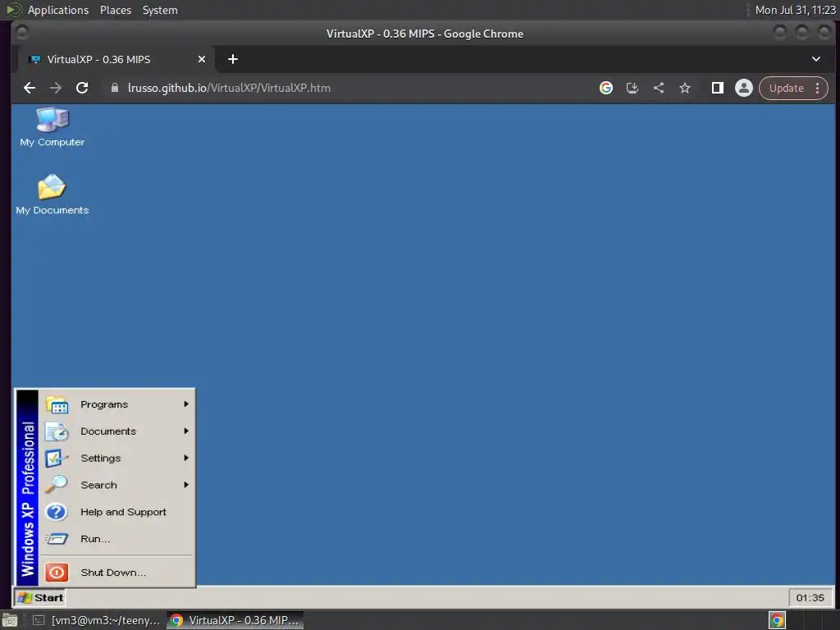Close the VirtualXP browser tab
Viewport: 840px width, 630px height.
point(202,59)
